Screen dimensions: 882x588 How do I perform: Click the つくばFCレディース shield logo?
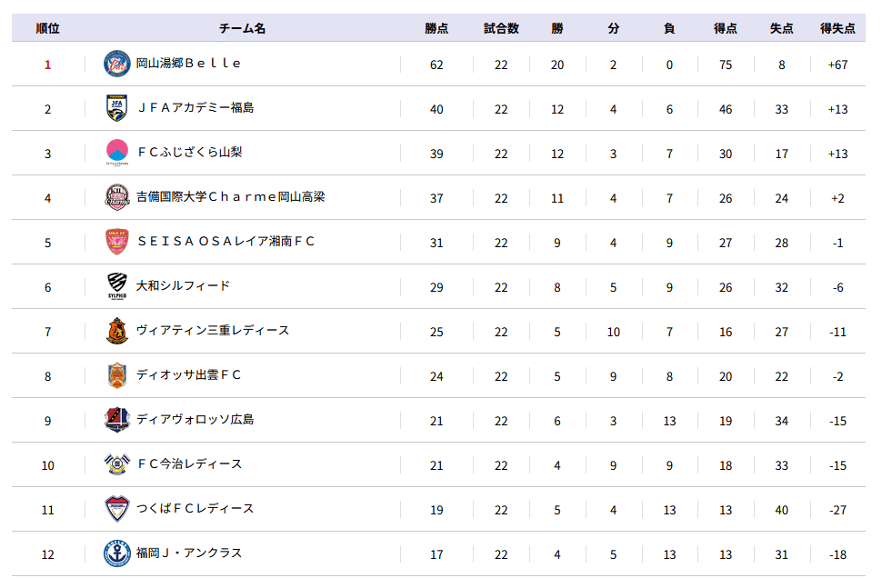tap(117, 509)
